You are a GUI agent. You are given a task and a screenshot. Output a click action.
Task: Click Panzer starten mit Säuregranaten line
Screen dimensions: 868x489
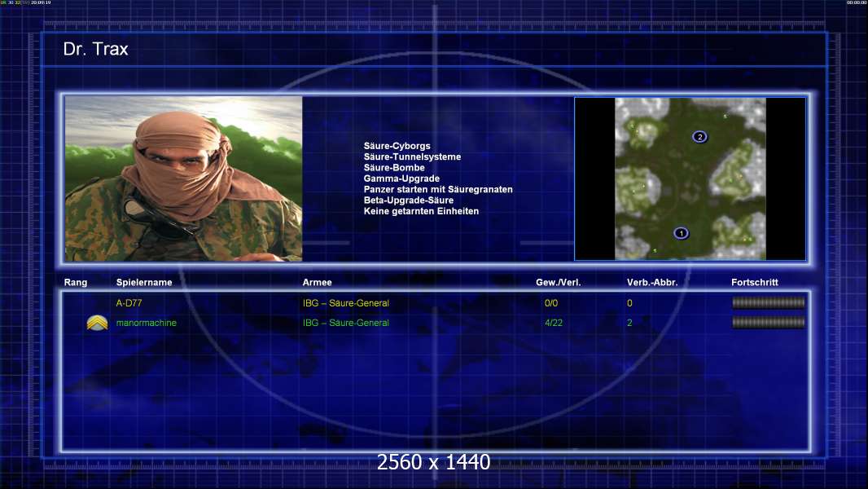(x=438, y=189)
